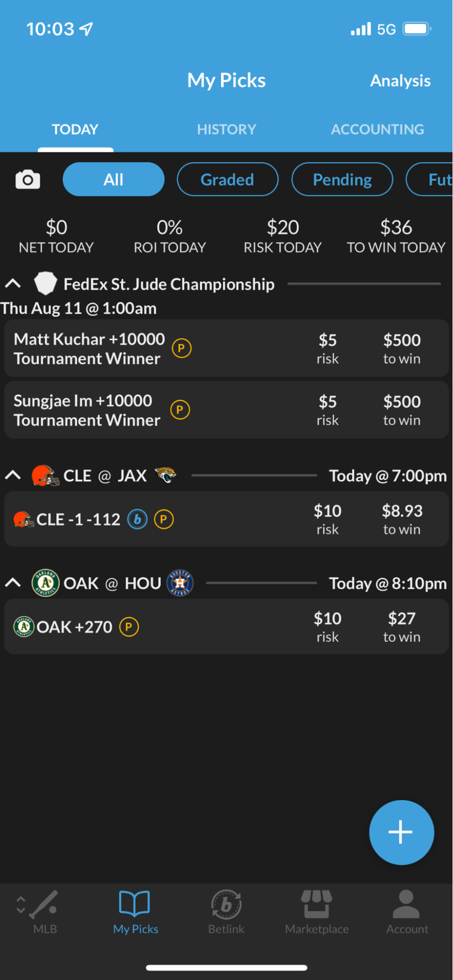
Task: Switch to the ACCOUNTING tab
Action: (377, 129)
